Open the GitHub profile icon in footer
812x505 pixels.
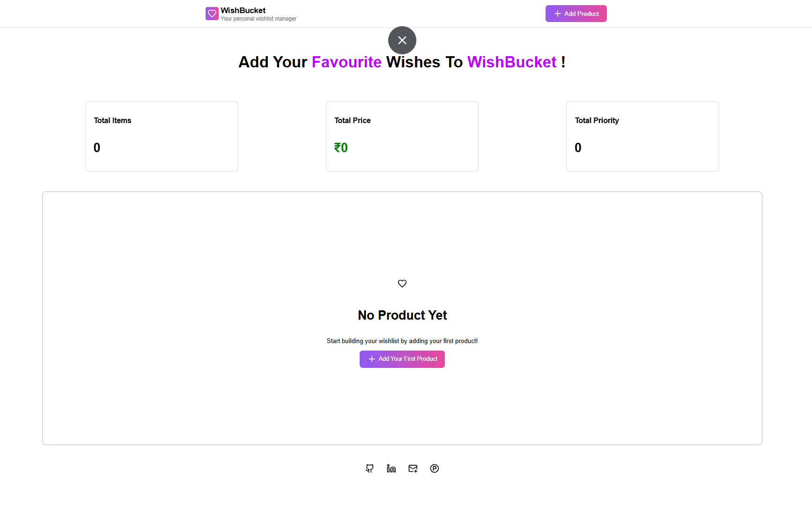[369, 468]
